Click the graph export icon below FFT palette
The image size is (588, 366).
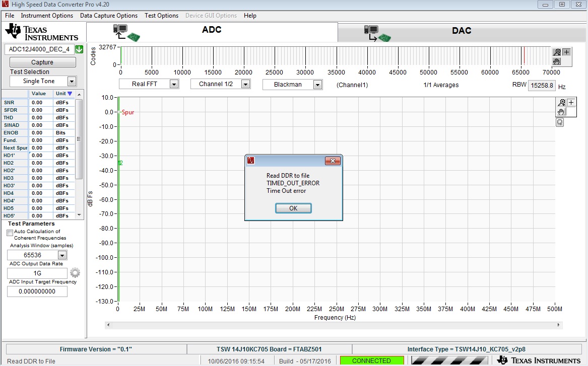click(x=559, y=122)
